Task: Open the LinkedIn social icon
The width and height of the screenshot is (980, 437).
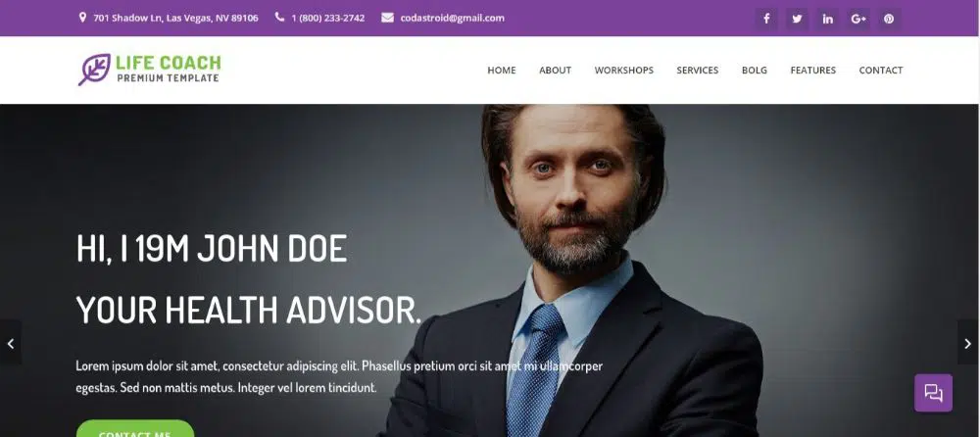Action: (827, 19)
